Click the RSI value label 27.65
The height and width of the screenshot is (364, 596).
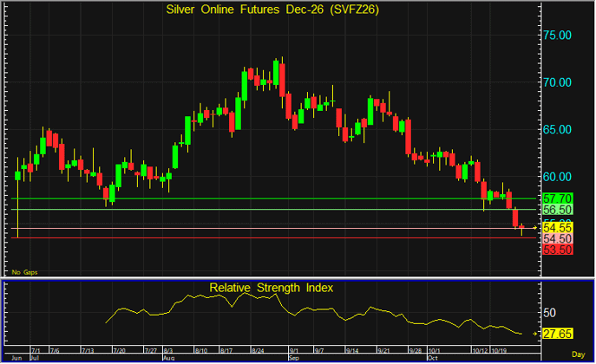557,334
